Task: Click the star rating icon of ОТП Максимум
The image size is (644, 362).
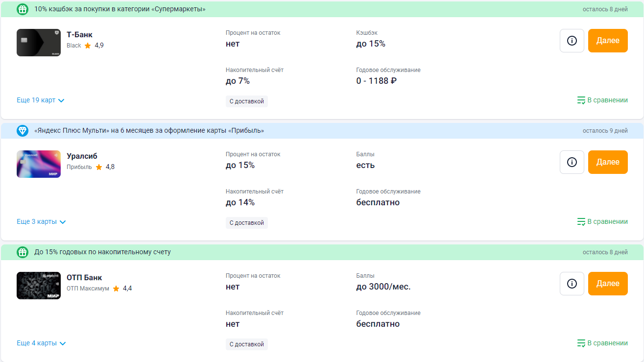Action: (x=116, y=289)
